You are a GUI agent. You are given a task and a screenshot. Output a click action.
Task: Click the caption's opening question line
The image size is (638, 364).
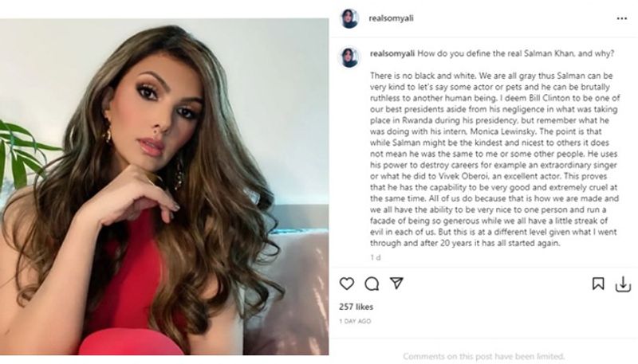point(516,53)
